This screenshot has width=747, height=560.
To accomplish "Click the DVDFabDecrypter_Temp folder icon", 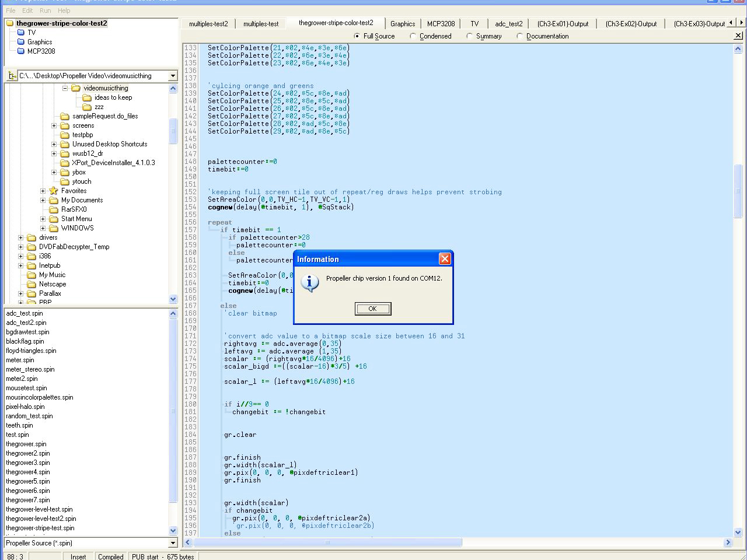I will tap(32, 247).
